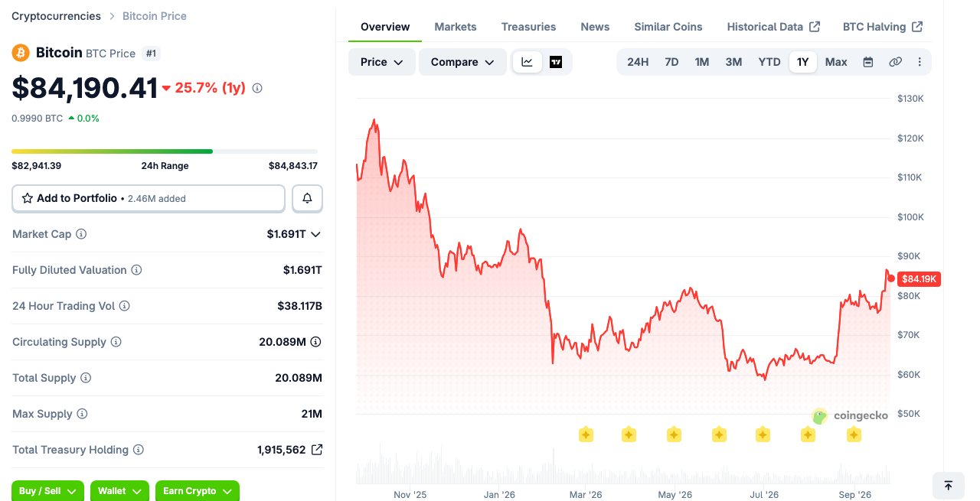Select the Max time range

point(836,62)
